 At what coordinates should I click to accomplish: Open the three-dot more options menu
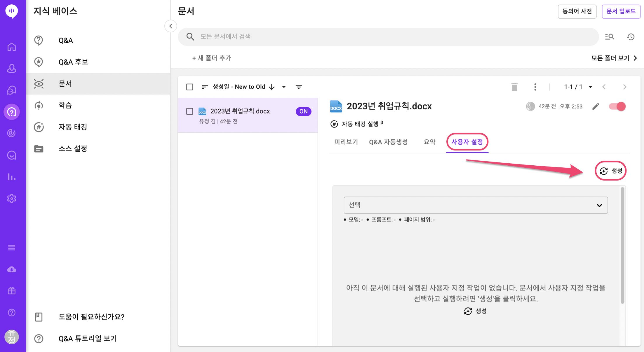click(x=535, y=87)
